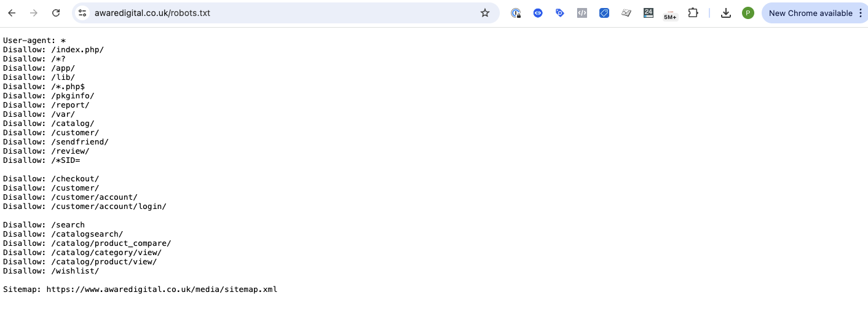The width and height of the screenshot is (868, 335).
Task: Open the blue square tag extension
Action: (604, 13)
